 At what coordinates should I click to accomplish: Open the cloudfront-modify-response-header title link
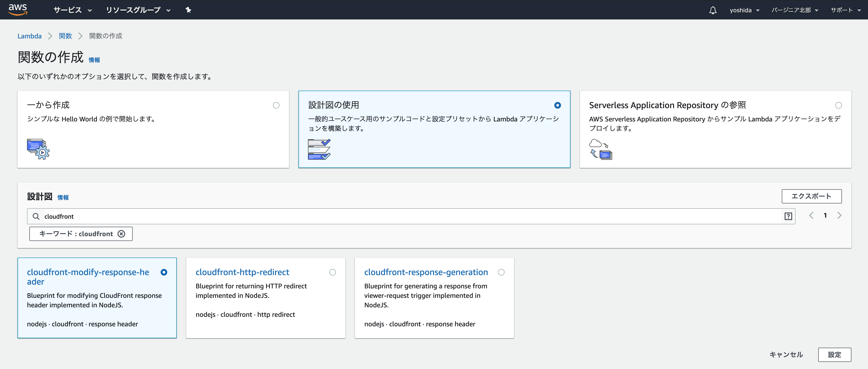pyautogui.click(x=88, y=277)
